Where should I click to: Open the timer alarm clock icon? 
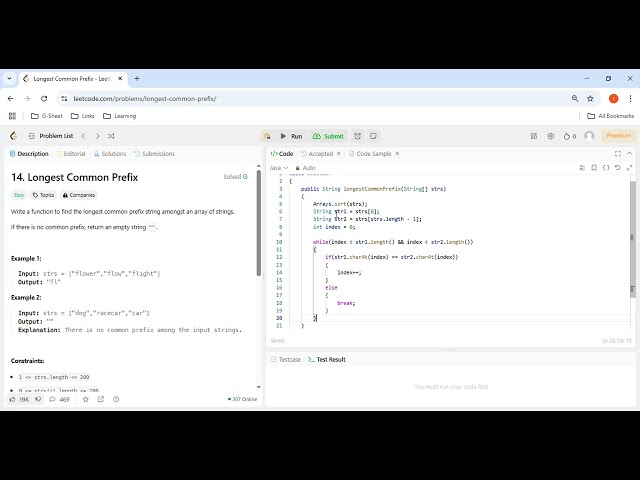pyautogui.click(x=358, y=136)
